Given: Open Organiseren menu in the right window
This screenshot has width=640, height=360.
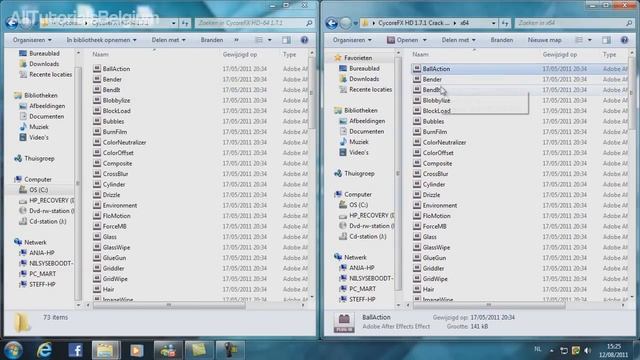Looking at the screenshot, I should pos(352,40).
